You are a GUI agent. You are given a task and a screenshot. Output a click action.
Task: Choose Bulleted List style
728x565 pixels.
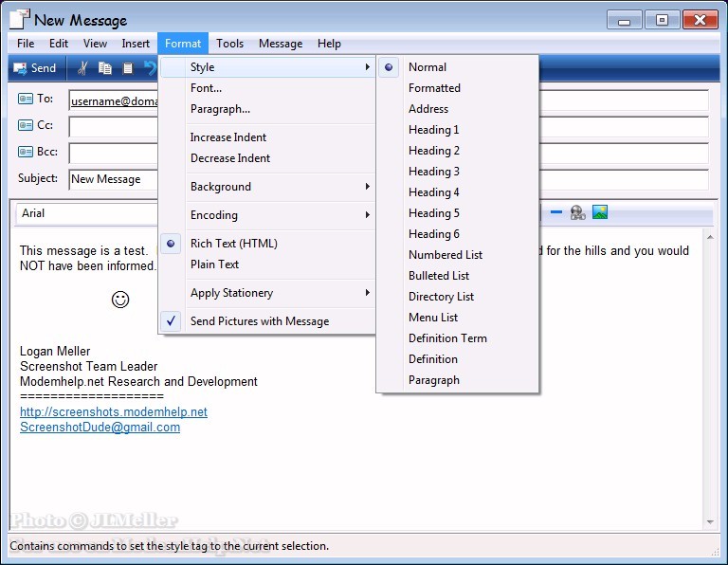438,276
